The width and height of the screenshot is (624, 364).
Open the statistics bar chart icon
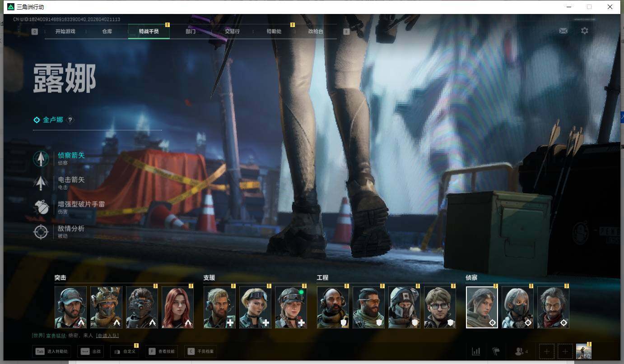476,351
